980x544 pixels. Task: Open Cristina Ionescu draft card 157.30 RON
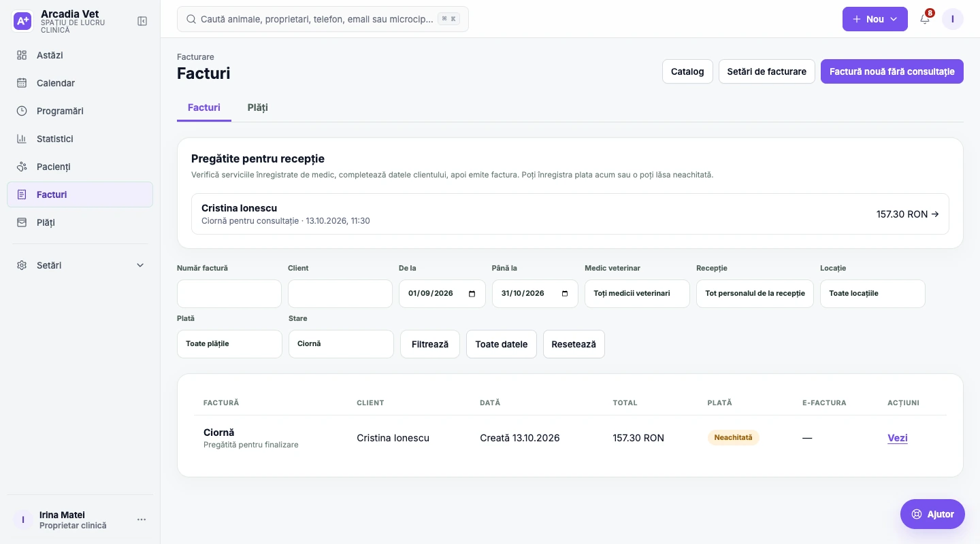[x=570, y=214]
